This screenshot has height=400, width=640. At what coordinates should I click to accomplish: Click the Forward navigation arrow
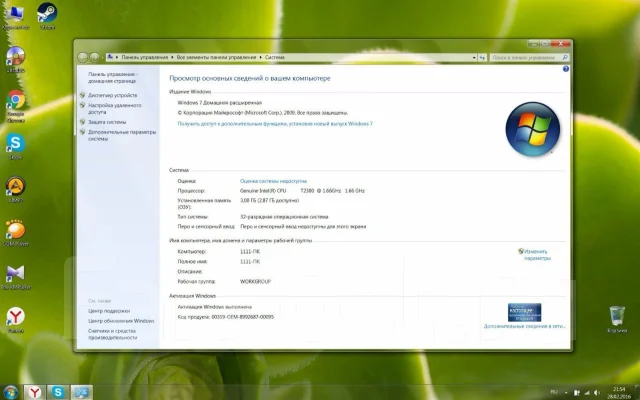94,58
